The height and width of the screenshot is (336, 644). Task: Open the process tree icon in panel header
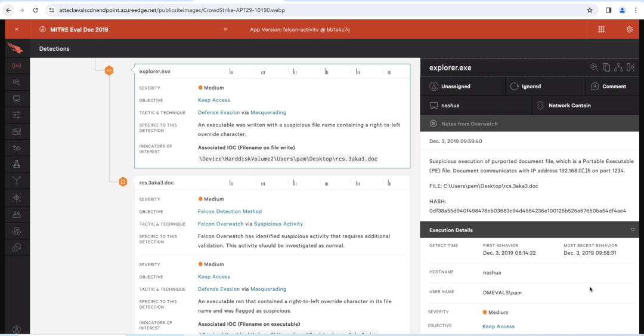[618, 67]
